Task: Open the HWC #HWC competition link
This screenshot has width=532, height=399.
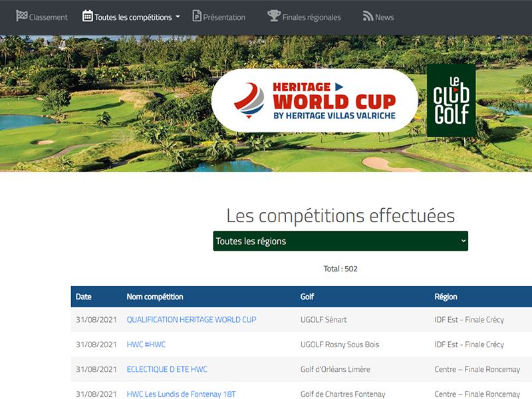Action: 146,344
